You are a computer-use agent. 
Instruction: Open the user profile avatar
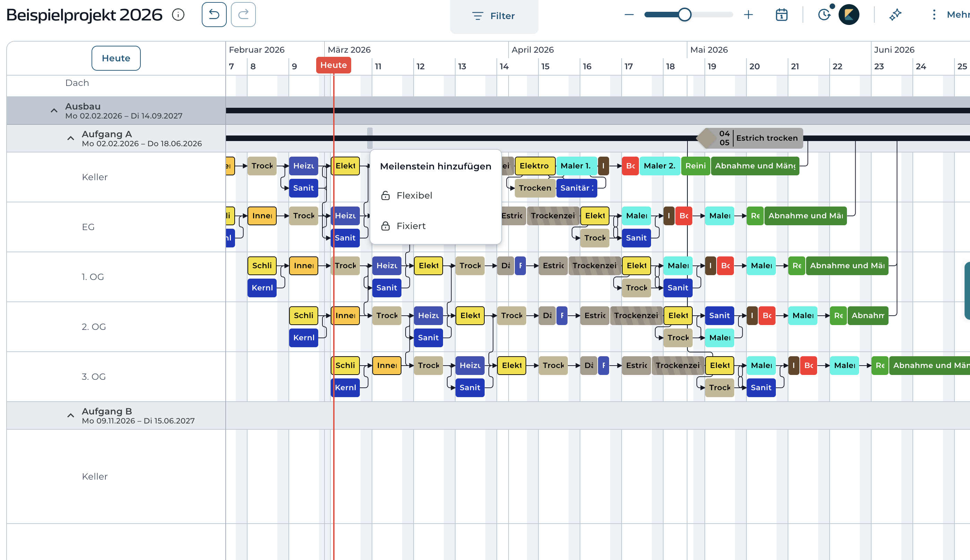click(849, 15)
